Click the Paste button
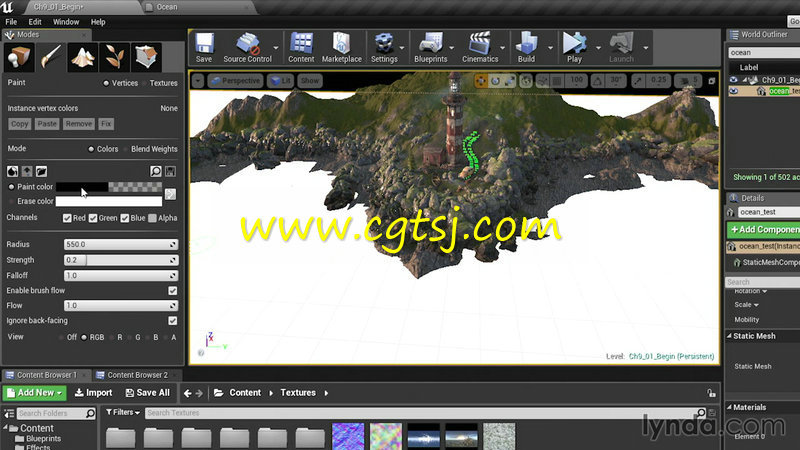This screenshot has height=450, width=800. coord(47,124)
